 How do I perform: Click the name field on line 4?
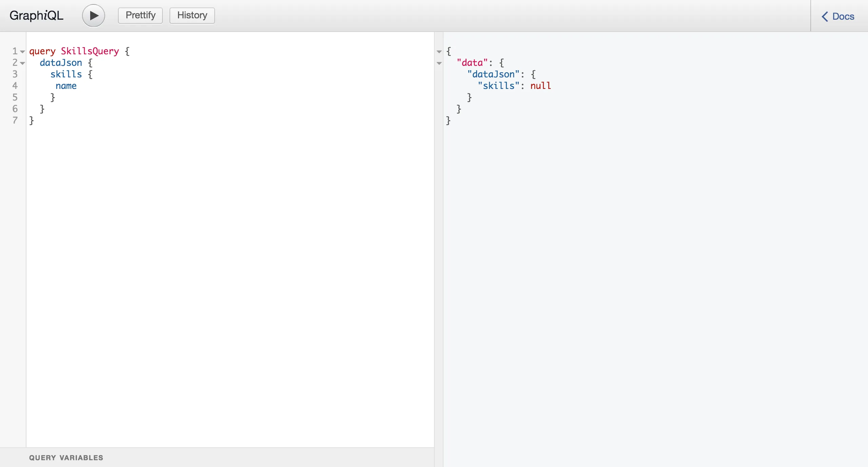66,86
